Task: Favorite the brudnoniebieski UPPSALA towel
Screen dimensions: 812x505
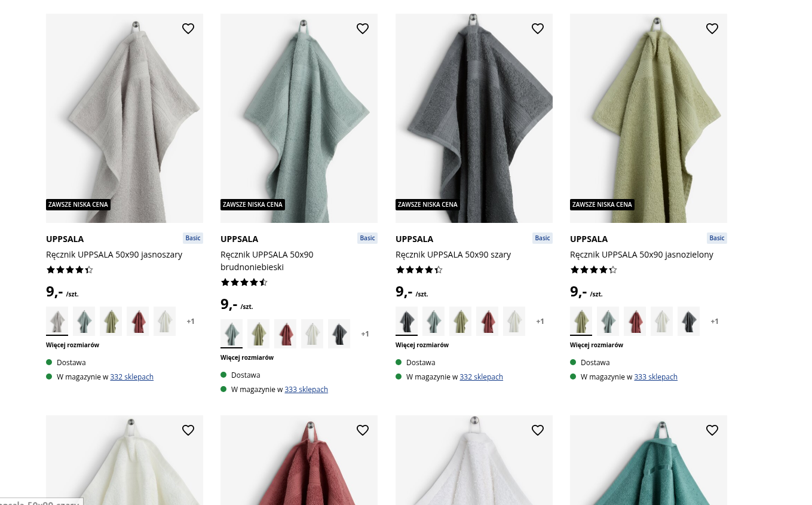Action: tap(363, 29)
